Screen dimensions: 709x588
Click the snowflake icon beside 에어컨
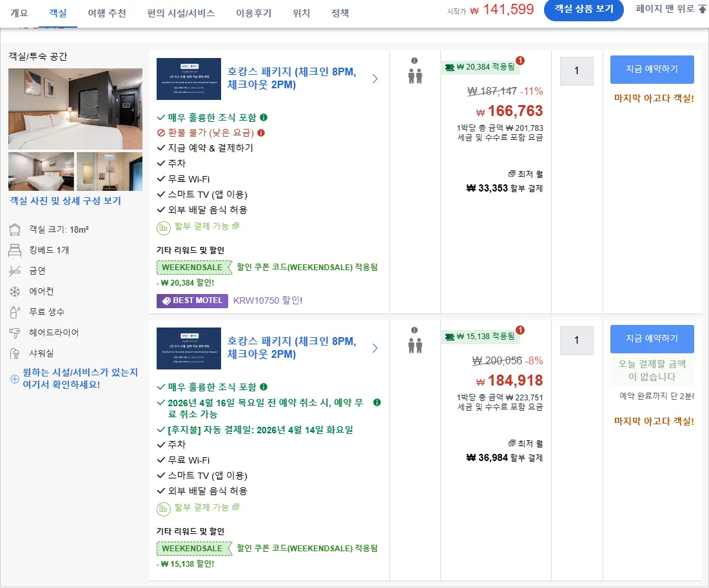[x=15, y=291]
